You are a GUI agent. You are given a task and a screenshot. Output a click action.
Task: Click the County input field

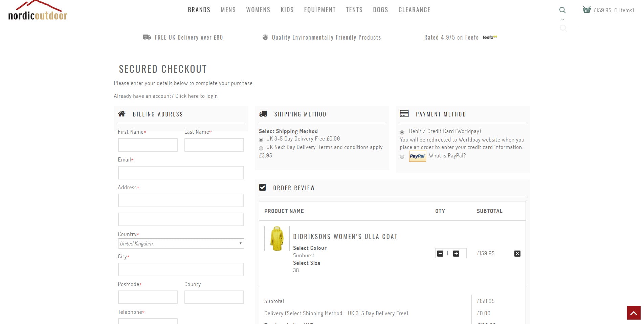pos(214,297)
